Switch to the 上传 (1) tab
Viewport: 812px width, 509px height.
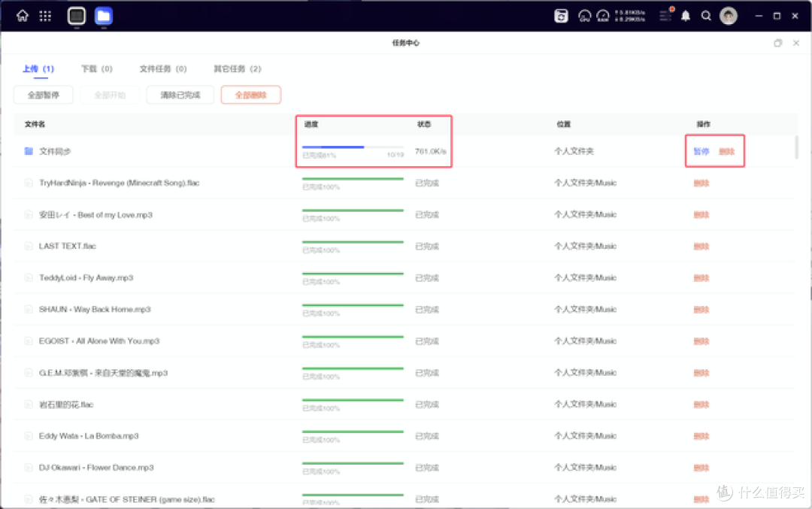38,69
